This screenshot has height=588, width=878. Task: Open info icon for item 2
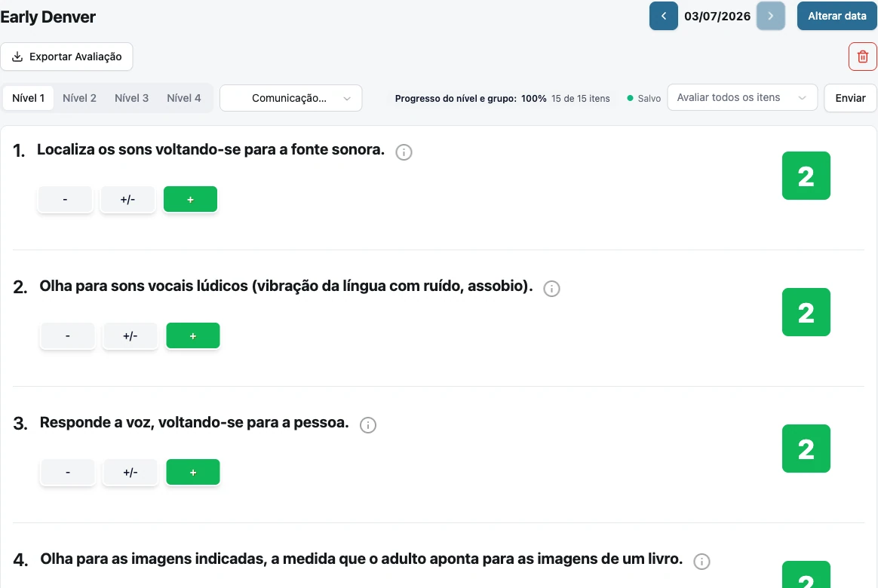pos(551,289)
